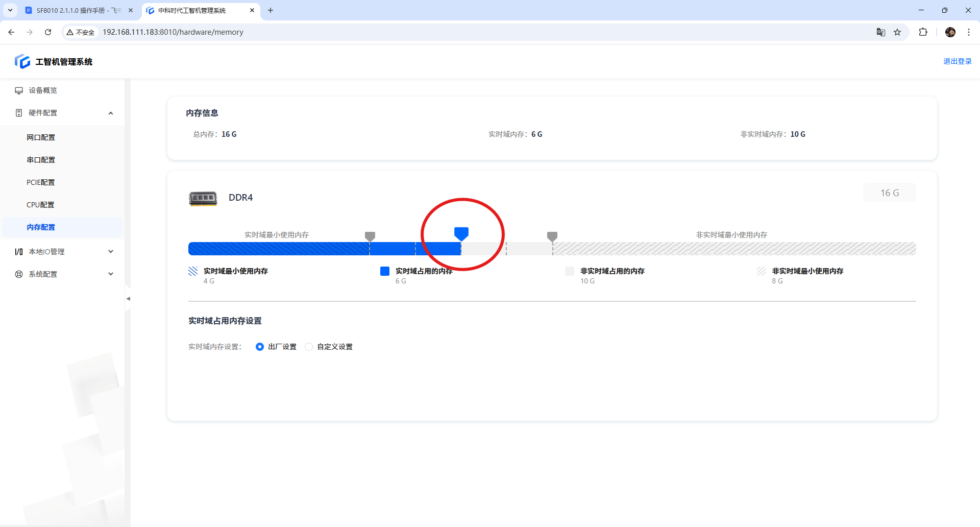
Task: Collapse the 硬件配置 menu section
Action: tap(111, 113)
